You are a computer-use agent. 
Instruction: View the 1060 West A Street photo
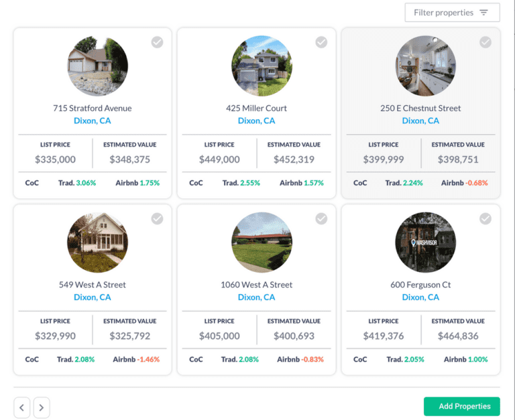point(262,242)
